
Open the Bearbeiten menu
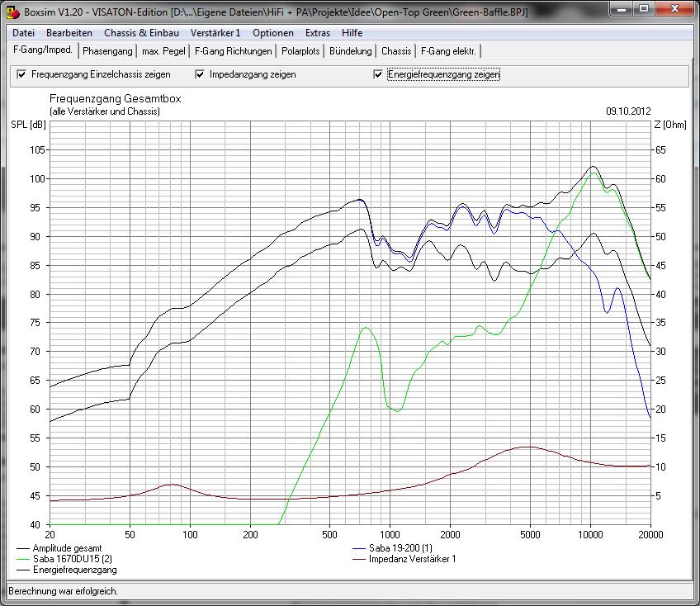pyautogui.click(x=69, y=33)
